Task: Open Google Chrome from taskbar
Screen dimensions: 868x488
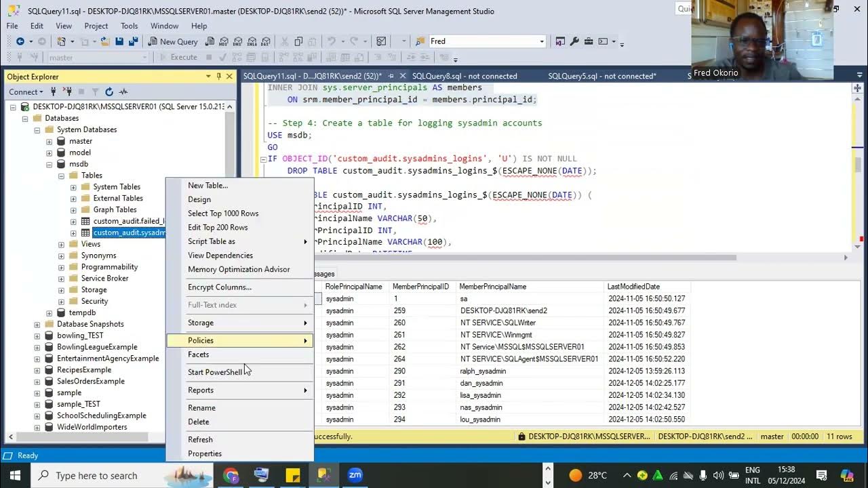Action: click(x=231, y=475)
